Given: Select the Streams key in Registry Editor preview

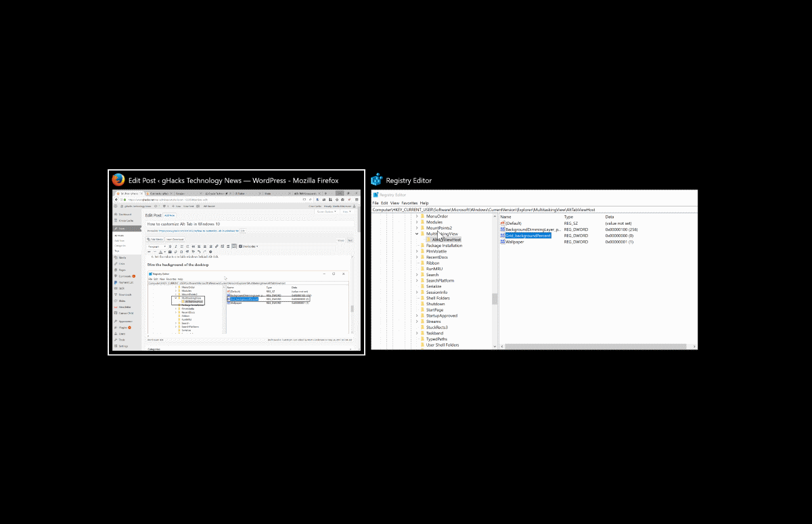Looking at the screenshot, I should [x=433, y=322].
